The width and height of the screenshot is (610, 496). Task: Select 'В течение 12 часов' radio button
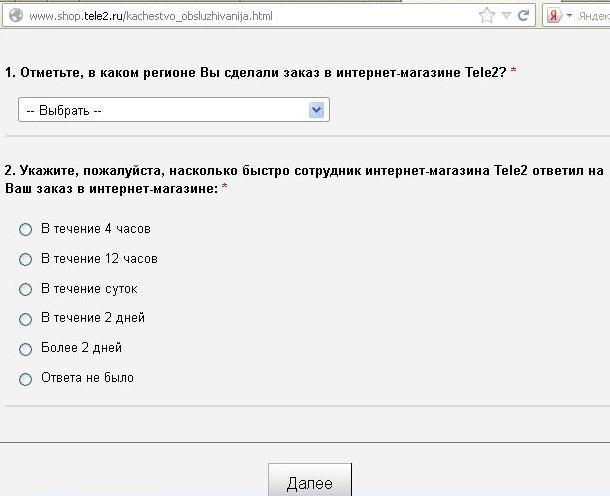tap(26, 259)
